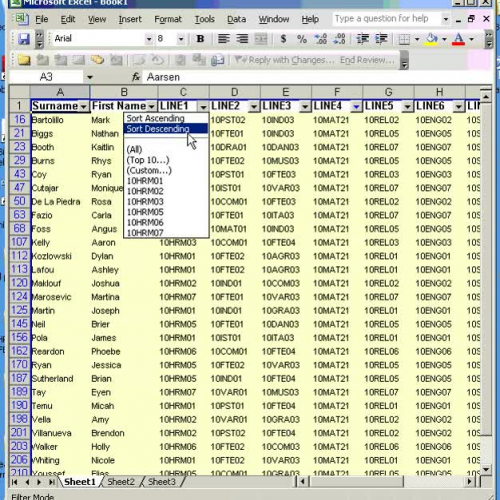Select (Top 10...) filter option
Screen dimensions: 500x500
point(166,160)
